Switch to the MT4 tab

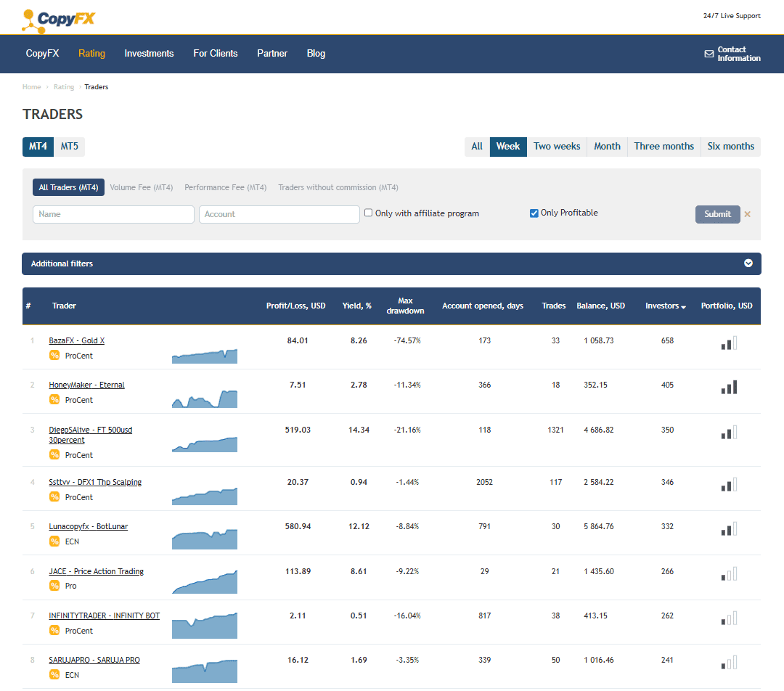click(x=38, y=147)
